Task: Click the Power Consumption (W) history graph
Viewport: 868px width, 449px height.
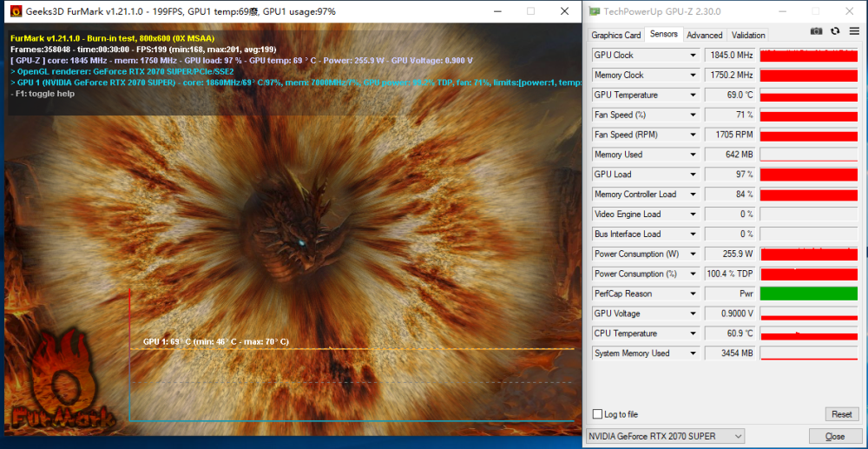Action: coord(809,254)
